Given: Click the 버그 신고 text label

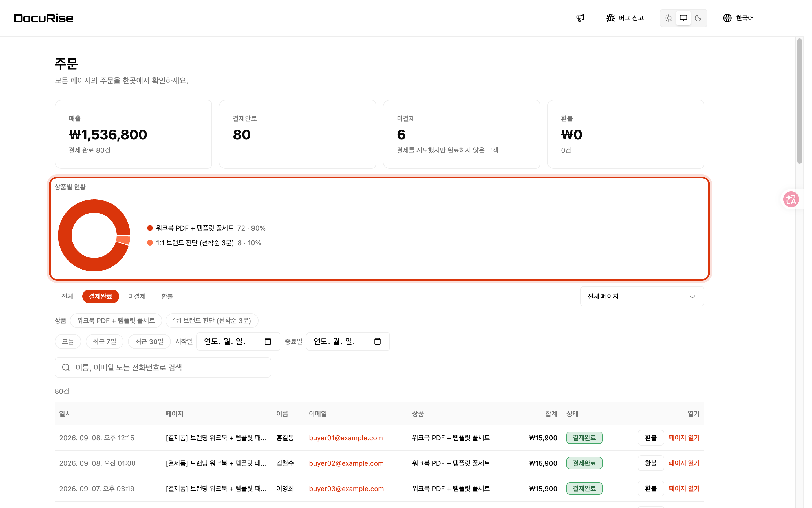Looking at the screenshot, I should point(631,18).
